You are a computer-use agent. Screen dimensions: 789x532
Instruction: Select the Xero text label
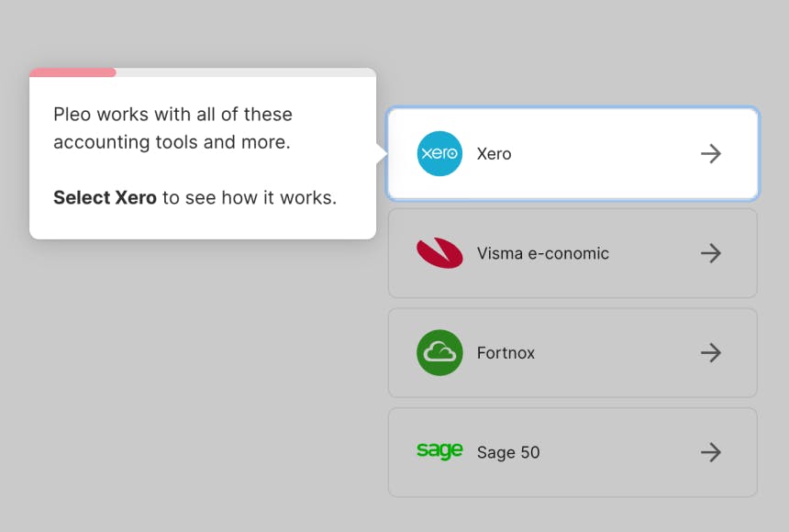pyautogui.click(x=494, y=154)
